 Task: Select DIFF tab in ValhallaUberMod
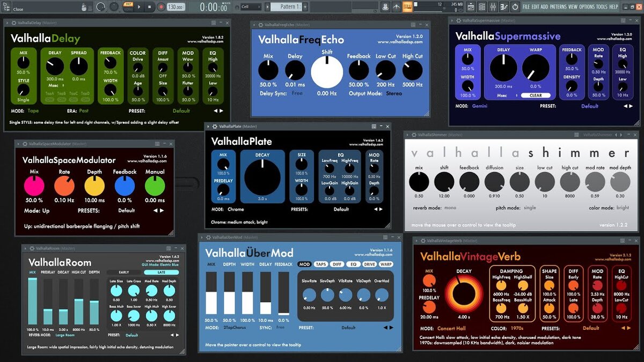337,264
